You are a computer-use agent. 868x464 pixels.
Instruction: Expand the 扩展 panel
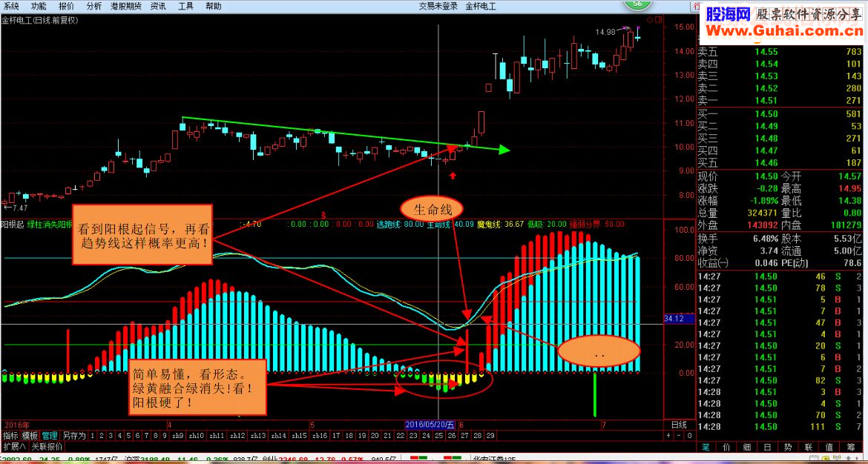click(14, 446)
